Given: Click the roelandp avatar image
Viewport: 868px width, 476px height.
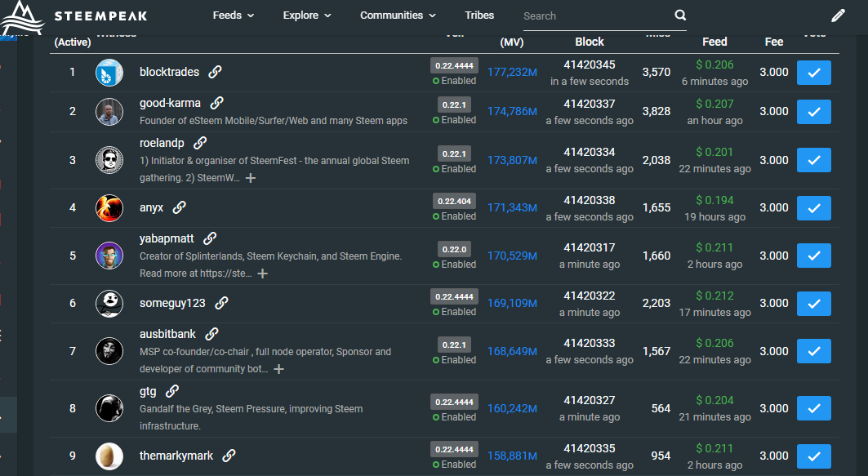Looking at the screenshot, I should click(109, 160).
